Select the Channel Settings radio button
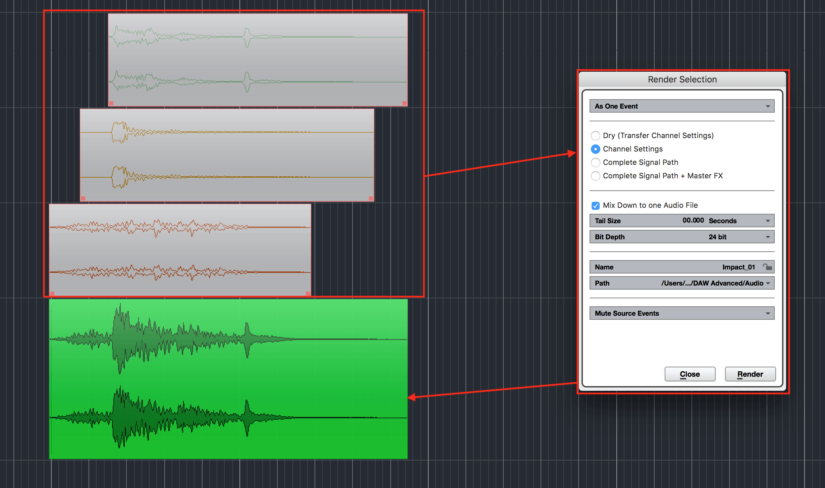This screenshot has width=825, height=488. pyautogui.click(x=596, y=149)
